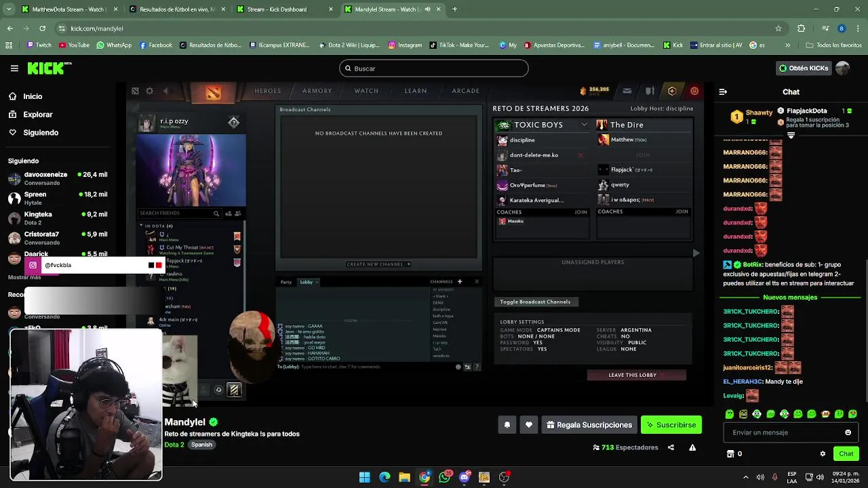Screen dimensions: 868x488
Task: Open Windows Start menu
Action: tap(365, 477)
